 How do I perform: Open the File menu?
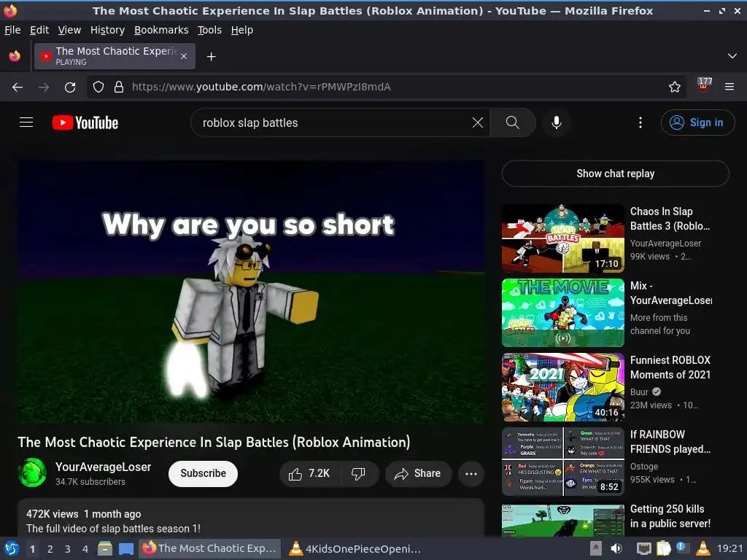[12, 30]
